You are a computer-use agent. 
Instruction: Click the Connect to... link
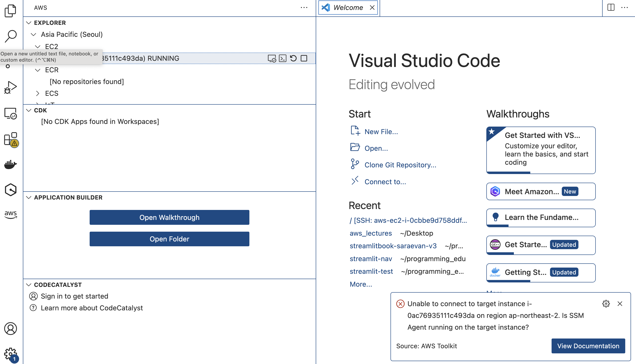(x=385, y=182)
